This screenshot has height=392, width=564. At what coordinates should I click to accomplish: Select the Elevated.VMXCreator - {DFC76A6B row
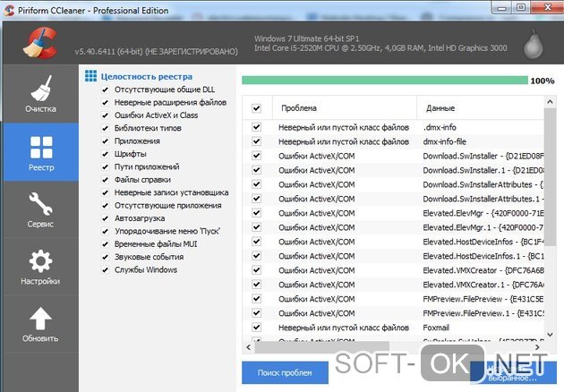394,270
